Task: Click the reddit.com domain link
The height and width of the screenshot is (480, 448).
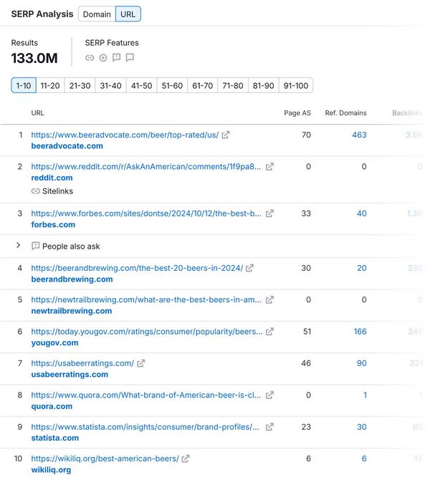Action: [x=52, y=178]
